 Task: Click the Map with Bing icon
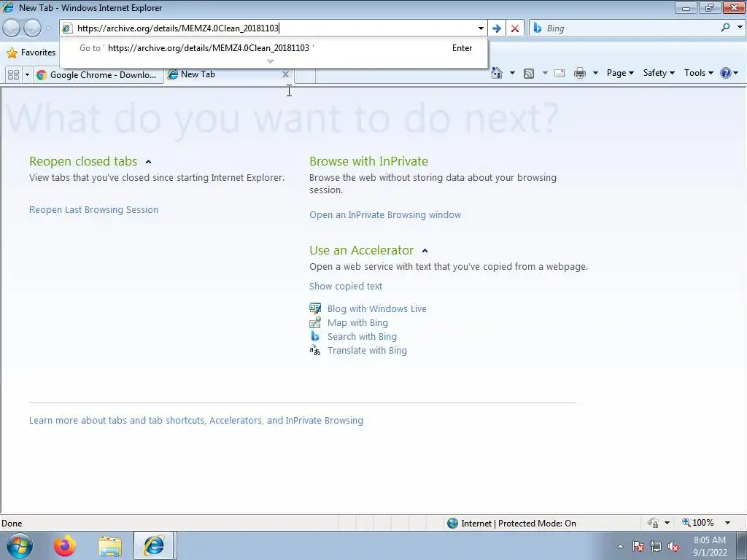315,322
